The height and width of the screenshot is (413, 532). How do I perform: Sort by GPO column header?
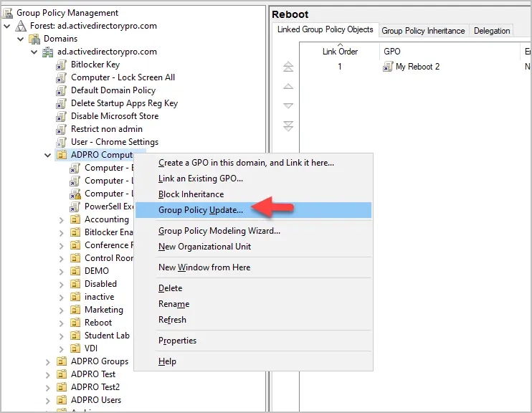(450, 52)
